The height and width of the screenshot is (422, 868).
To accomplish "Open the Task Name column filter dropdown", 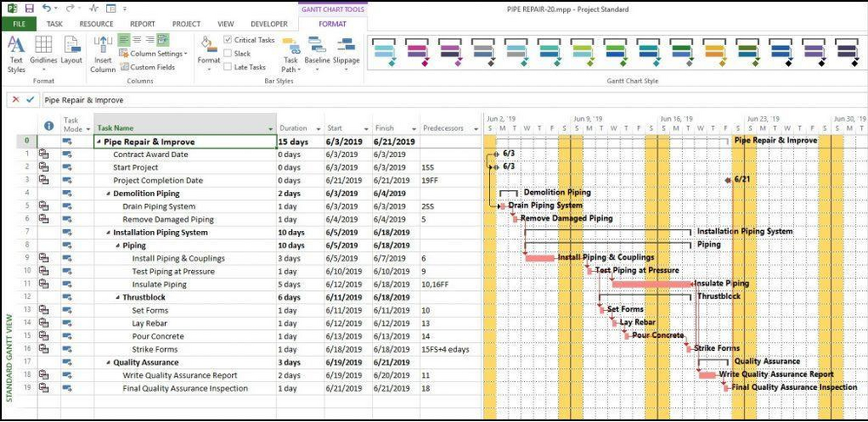I will pos(271,129).
